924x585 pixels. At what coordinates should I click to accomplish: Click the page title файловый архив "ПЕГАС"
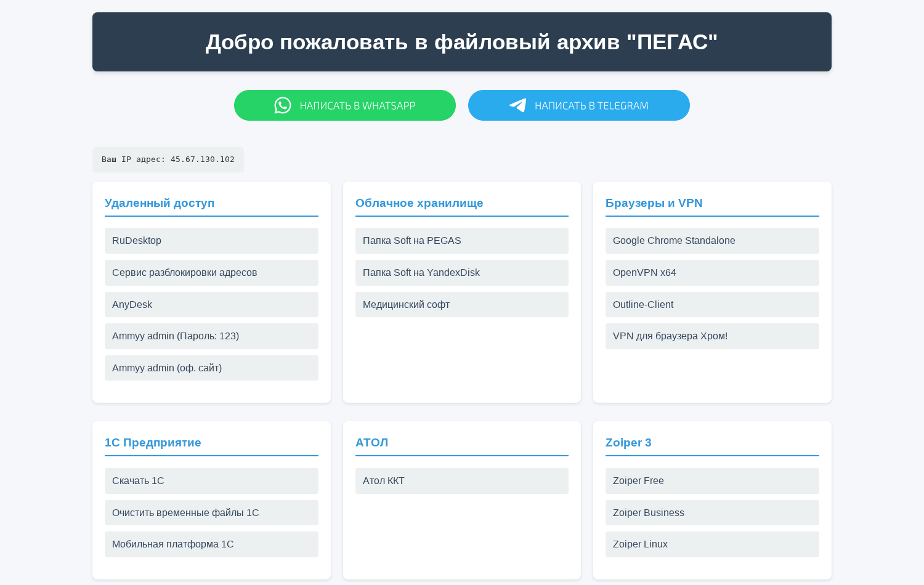click(576, 42)
